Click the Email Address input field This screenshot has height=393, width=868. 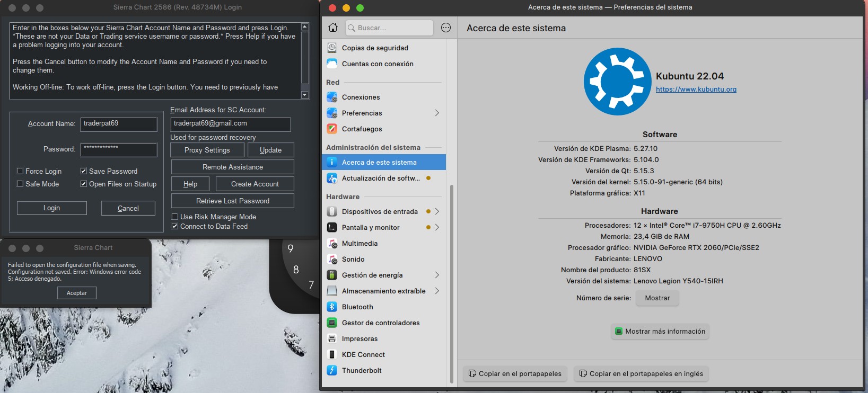coord(231,124)
